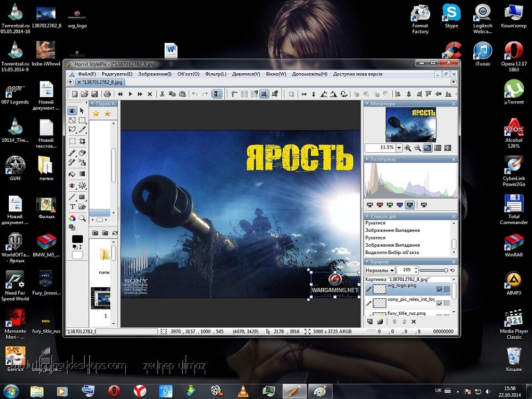Delete layer with X icon in Ієрархія panel
This screenshot has height=399, width=532.
(414, 322)
